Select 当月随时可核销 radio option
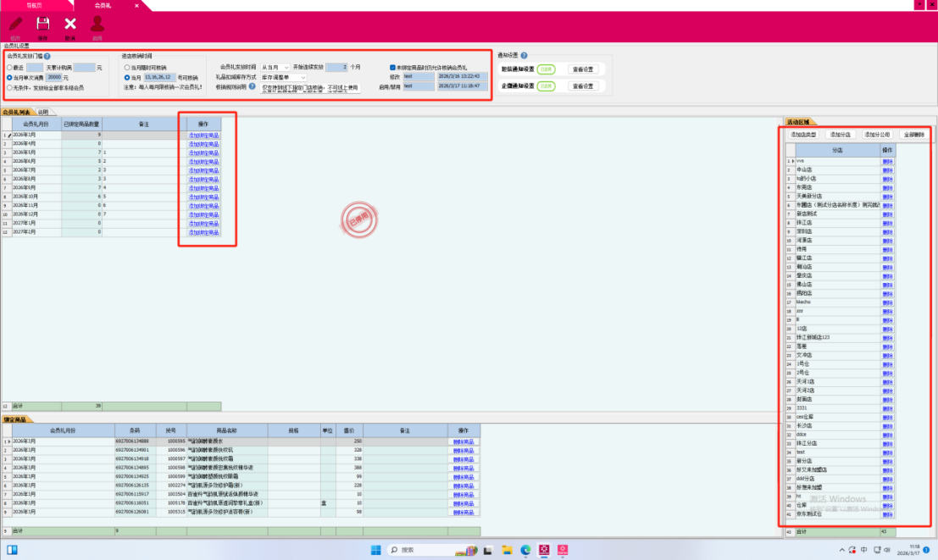Screen dimensions: 938x560 127,67
